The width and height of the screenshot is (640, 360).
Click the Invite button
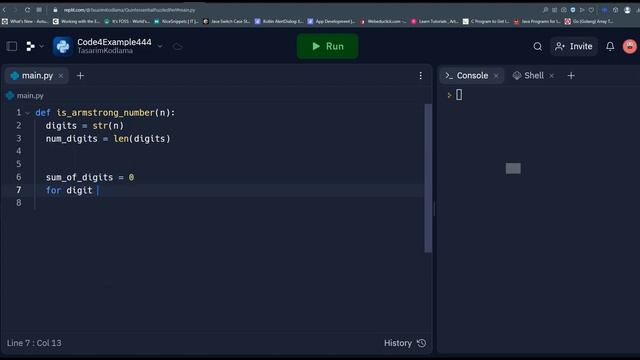pyautogui.click(x=573, y=47)
